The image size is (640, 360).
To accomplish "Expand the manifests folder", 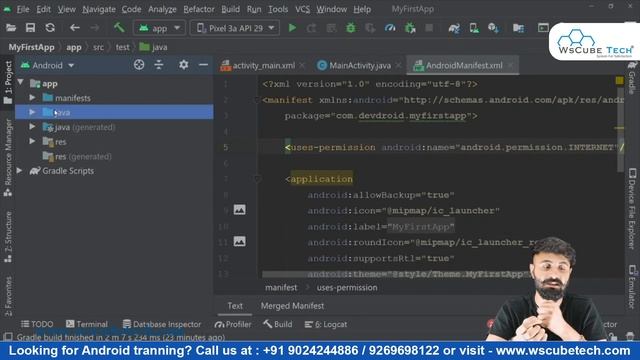I will click(32, 98).
